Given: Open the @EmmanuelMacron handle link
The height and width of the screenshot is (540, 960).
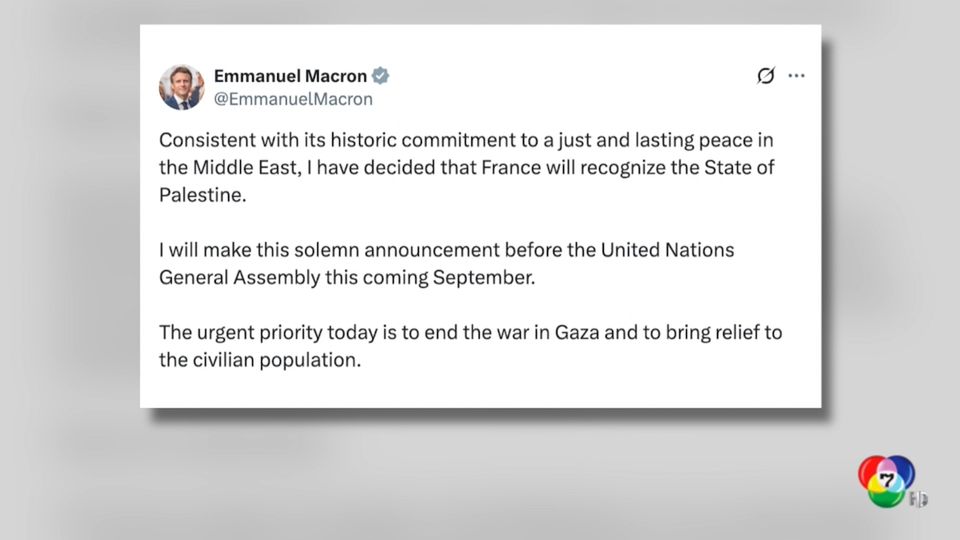Looking at the screenshot, I should [293, 99].
